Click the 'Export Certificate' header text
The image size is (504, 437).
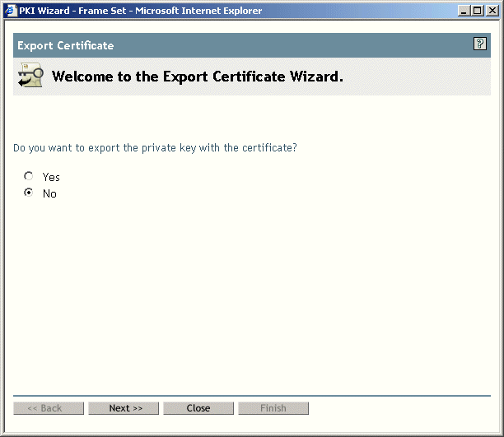66,45
